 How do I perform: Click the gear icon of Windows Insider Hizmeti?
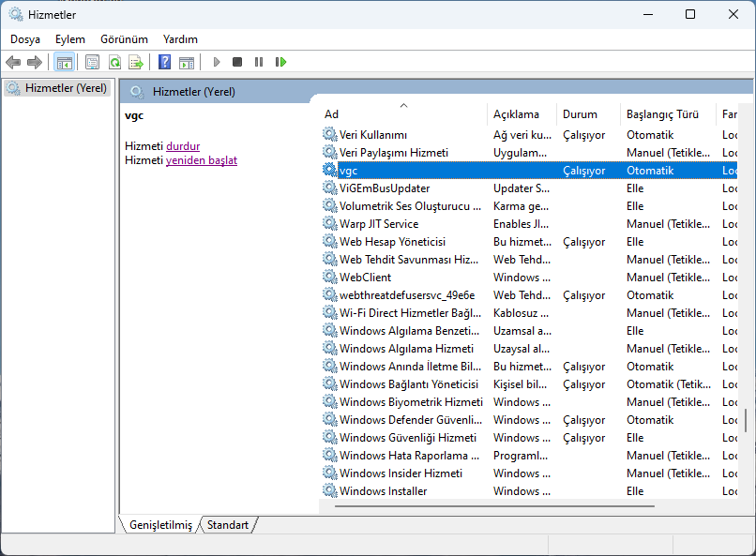(330, 473)
